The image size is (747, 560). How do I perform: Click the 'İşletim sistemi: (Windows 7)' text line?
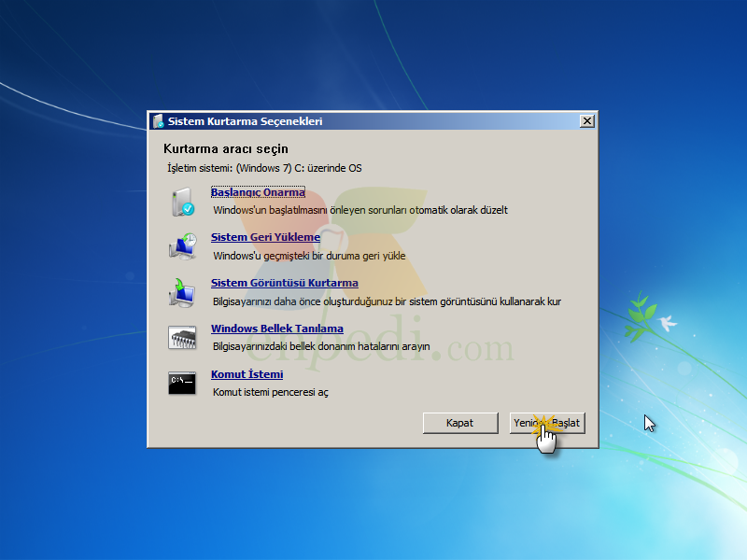coord(264,168)
